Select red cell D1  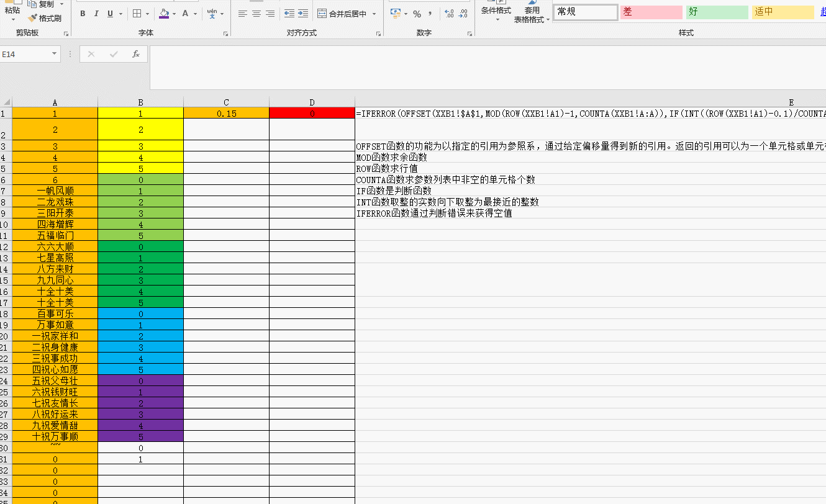(312, 114)
